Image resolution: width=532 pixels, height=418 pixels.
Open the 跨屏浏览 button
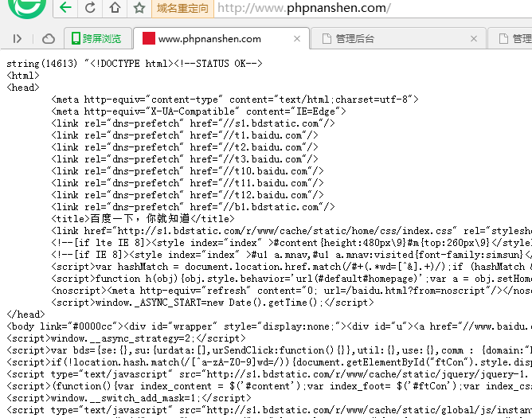(x=97, y=38)
